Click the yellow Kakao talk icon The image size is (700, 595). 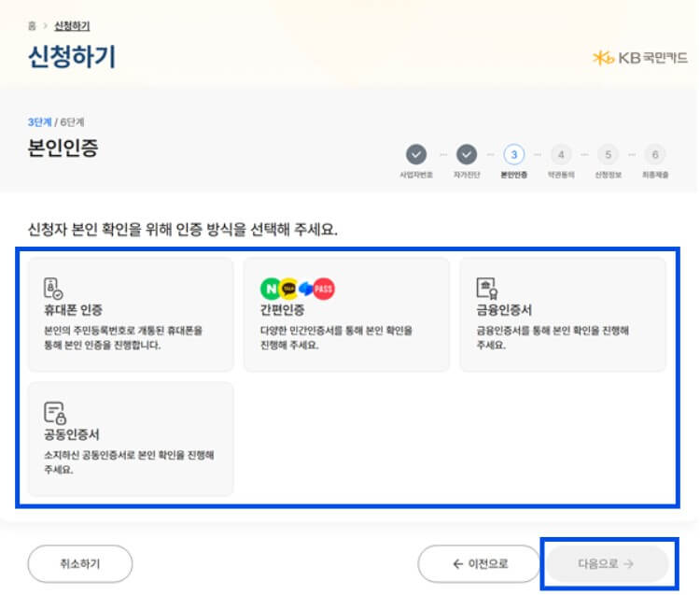(x=289, y=289)
